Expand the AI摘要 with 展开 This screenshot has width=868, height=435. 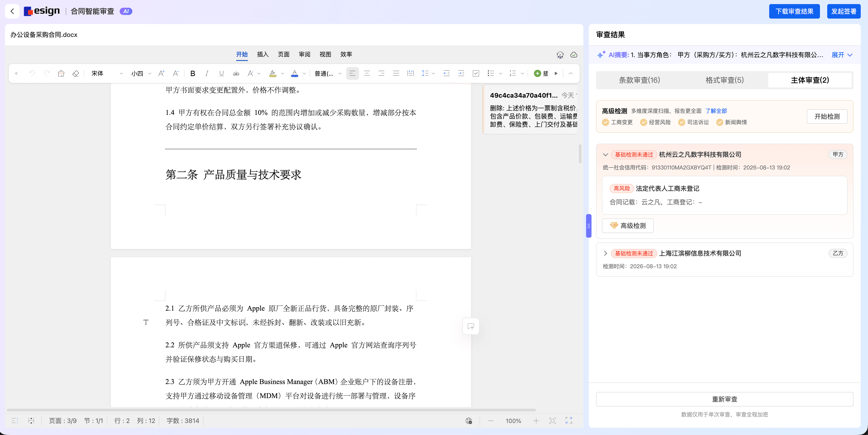pos(842,55)
